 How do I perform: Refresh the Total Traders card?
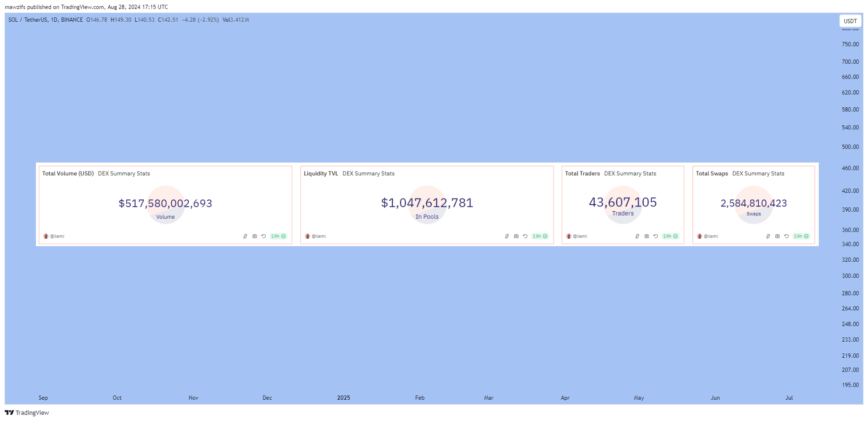[656, 236]
